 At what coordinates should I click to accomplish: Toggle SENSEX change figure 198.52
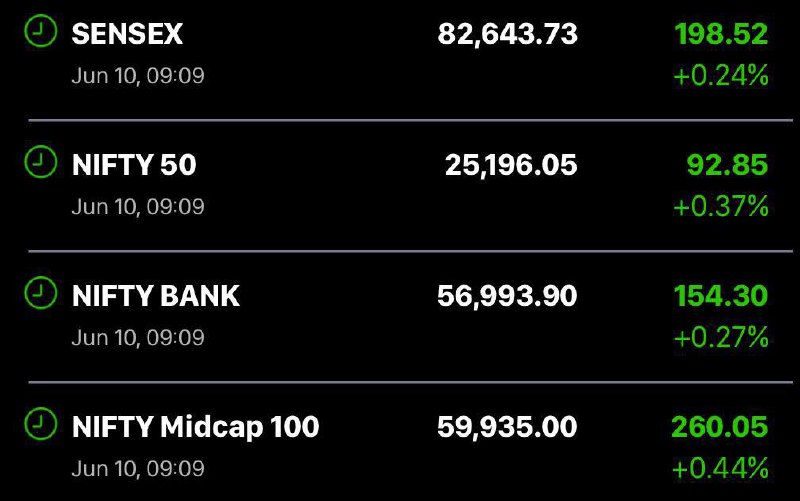point(721,34)
